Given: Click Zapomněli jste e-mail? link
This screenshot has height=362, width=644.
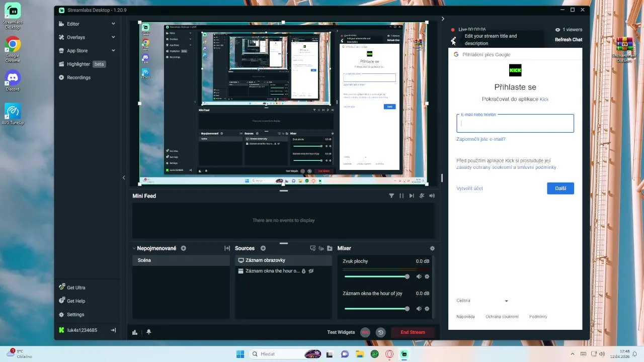Looking at the screenshot, I should coord(481,139).
